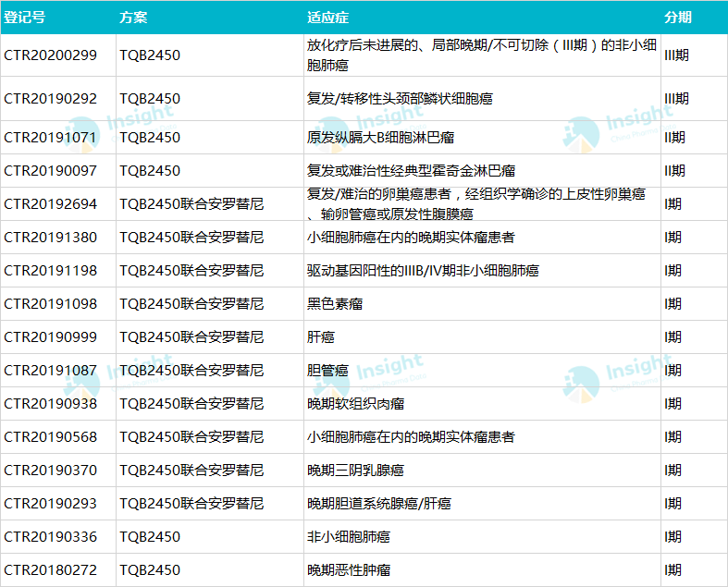Select registration number CTR20190336
The height and width of the screenshot is (587, 728).
[x=51, y=537]
